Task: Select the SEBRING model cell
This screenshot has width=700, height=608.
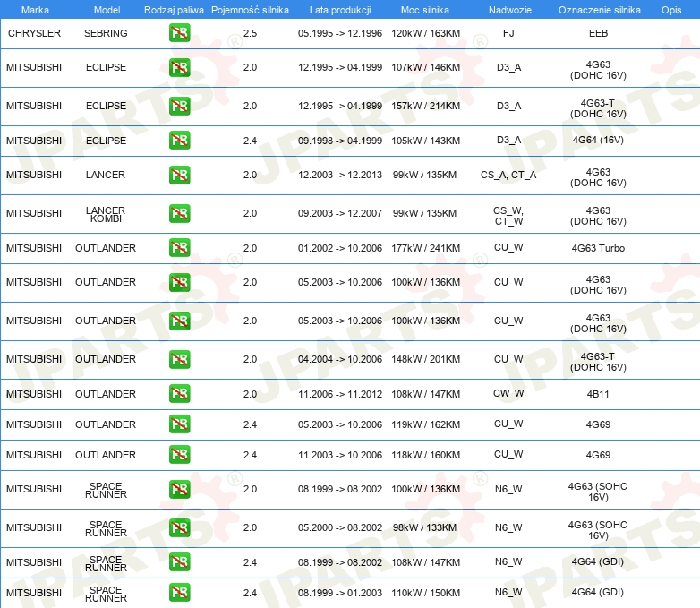Action: coord(106,33)
